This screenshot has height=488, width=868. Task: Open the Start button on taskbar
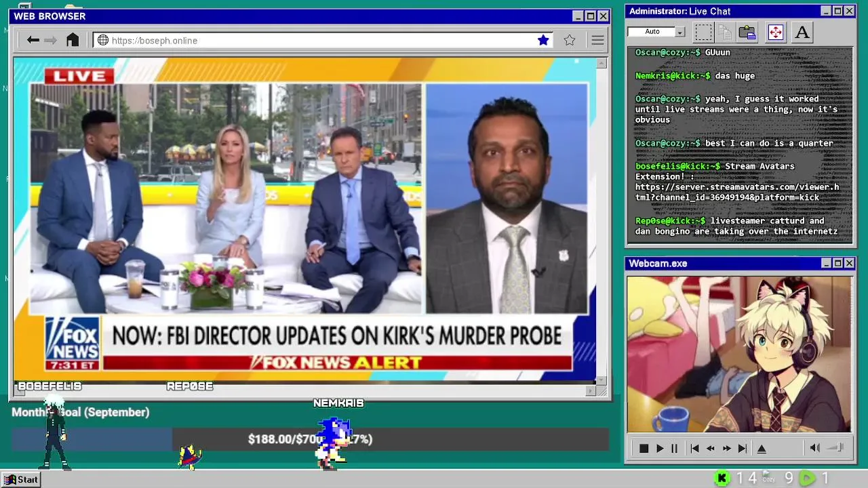coord(22,479)
